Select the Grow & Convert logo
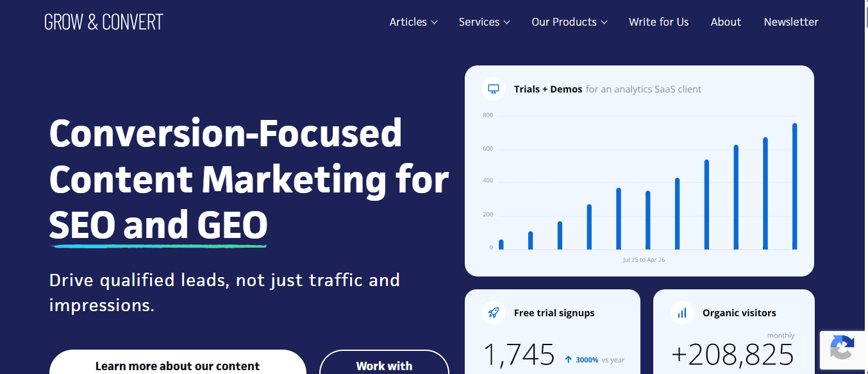Image resolution: width=868 pixels, height=374 pixels. (103, 21)
